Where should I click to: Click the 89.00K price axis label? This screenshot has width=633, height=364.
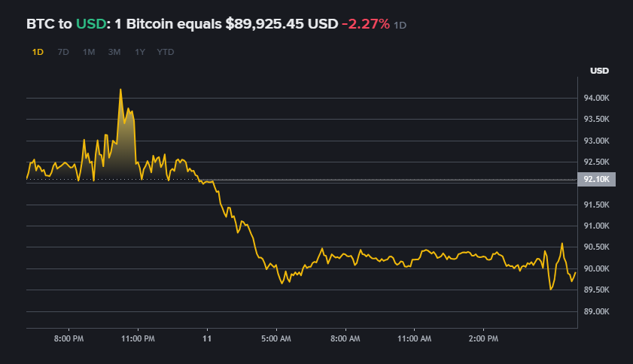click(x=596, y=311)
